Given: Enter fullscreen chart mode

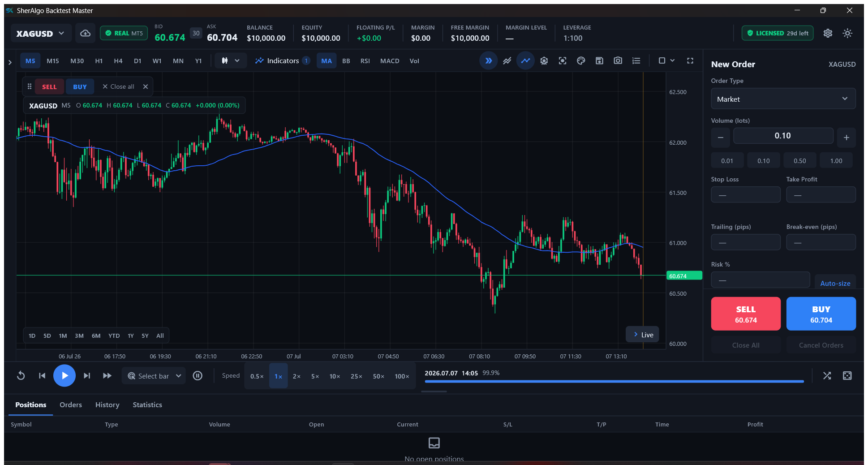Looking at the screenshot, I should point(690,60).
